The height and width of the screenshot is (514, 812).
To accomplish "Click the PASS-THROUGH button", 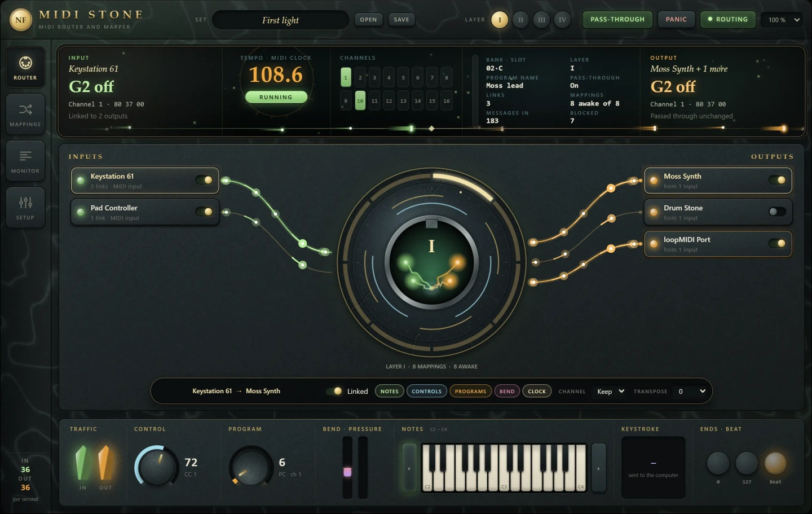I will pyautogui.click(x=617, y=19).
